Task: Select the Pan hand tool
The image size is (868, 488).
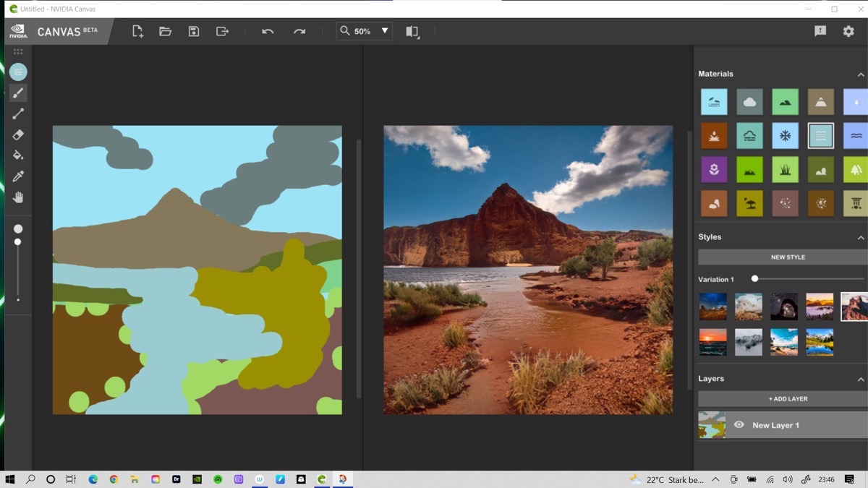Action: click(x=18, y=197)
